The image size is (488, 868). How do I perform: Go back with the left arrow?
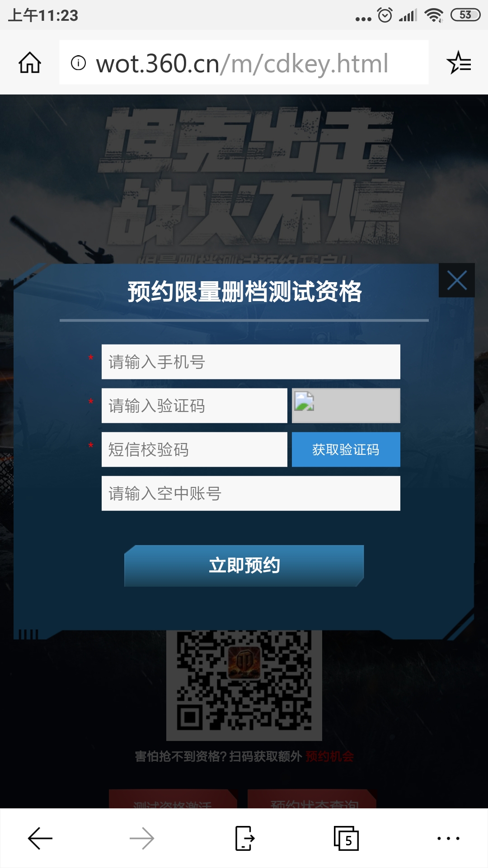[x=40, y=839]
